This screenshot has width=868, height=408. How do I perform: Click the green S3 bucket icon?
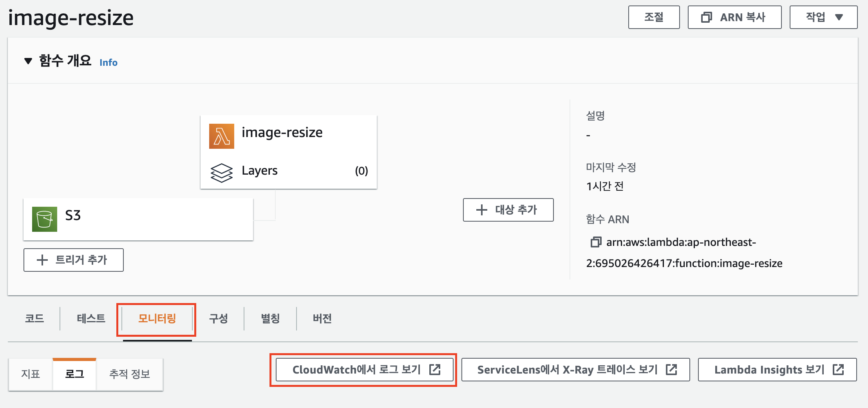coord(44,219)
